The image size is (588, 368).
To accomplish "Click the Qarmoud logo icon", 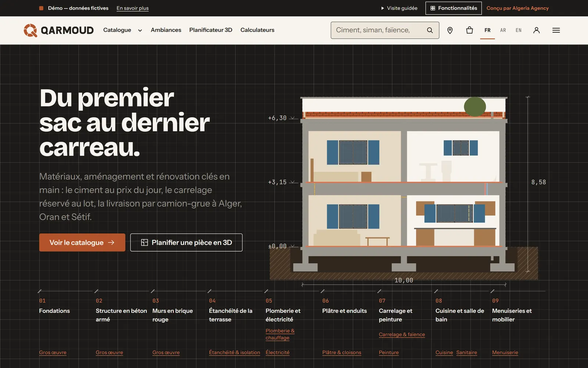I will 31,30.
